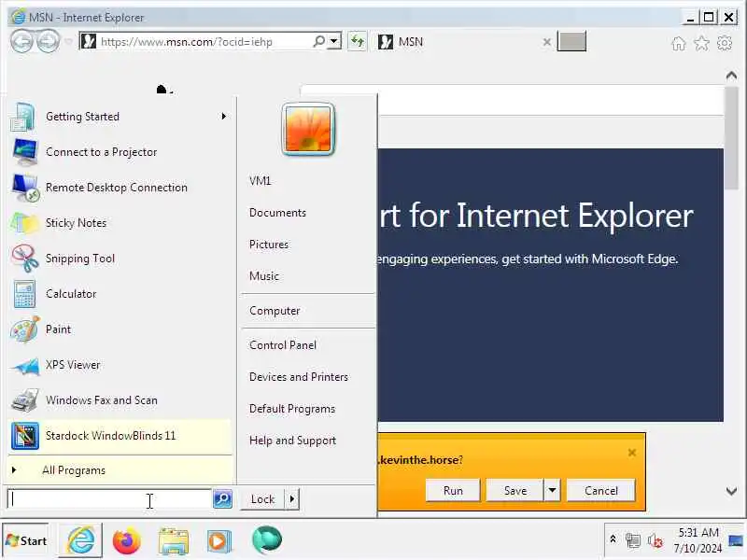Open the shutdown options arrow beside Lock
The width and height of the screenshot is (747, 560).
coord(292,499)
